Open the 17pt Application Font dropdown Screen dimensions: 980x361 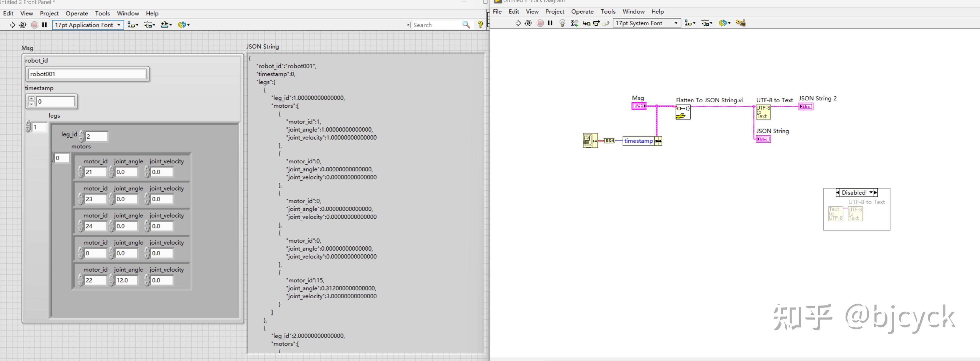pos(88,25)
